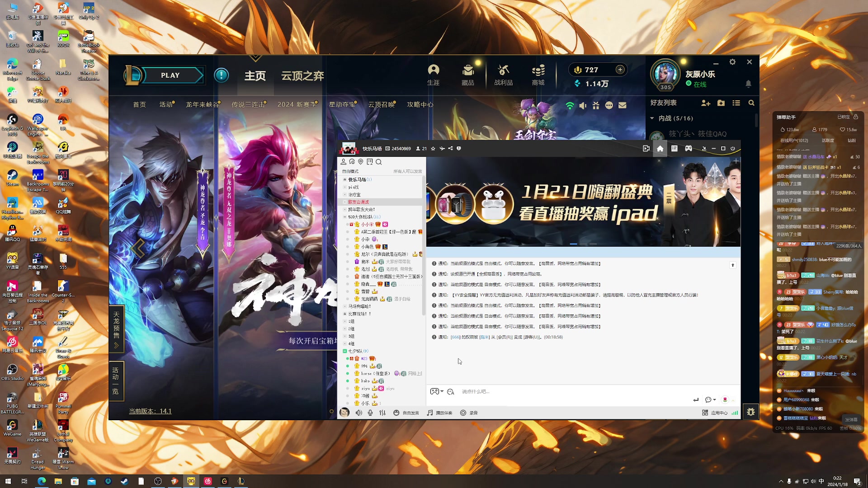Click the previous arrow on champion carousel
Image resolution: width=868 pixels, height=488 pixels.
pos(137,248)
